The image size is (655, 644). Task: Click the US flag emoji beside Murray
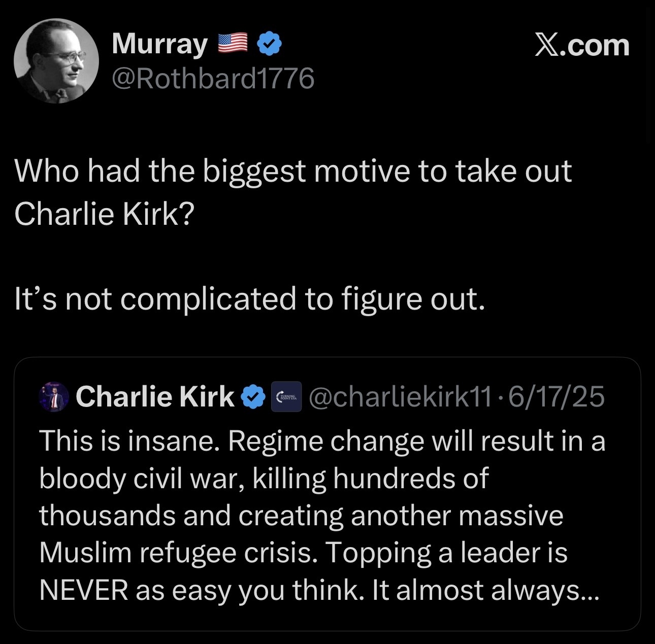pyautogui.click(x=233, y=43)
